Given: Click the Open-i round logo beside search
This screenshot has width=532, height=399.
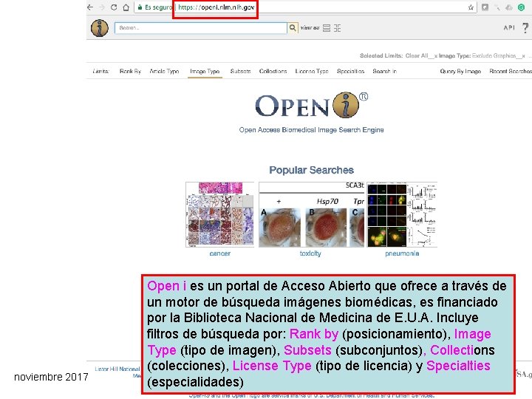Looking at the screenshot, I should click(100, 28).
